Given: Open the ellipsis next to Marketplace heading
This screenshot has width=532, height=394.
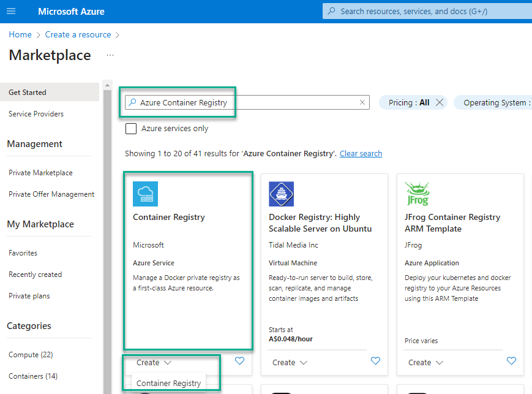Looking at the screenshot, I should [109, 56].
